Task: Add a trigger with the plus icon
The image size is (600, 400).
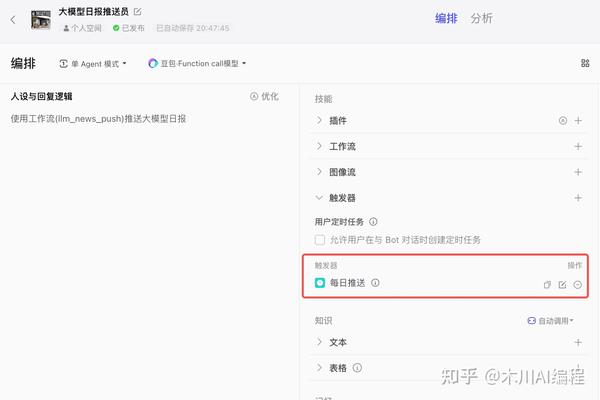Action: 578,198
